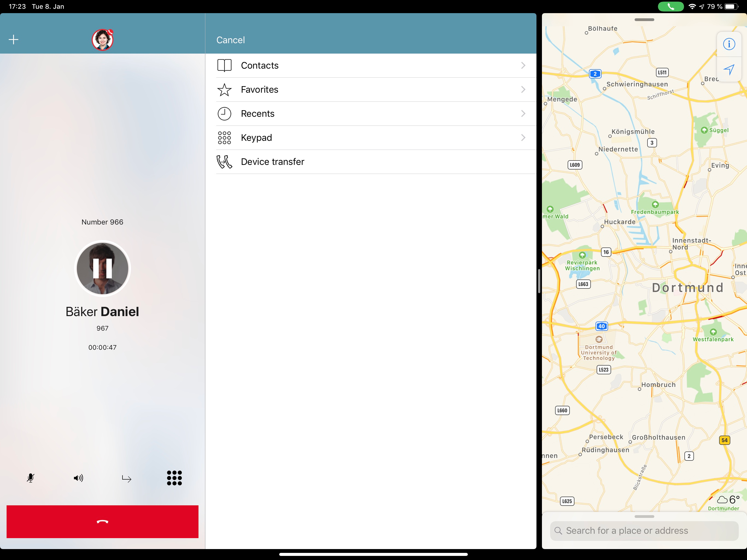747x560 pixels.
Task: Tap the home indicator bar
Action: pos(373,554)
